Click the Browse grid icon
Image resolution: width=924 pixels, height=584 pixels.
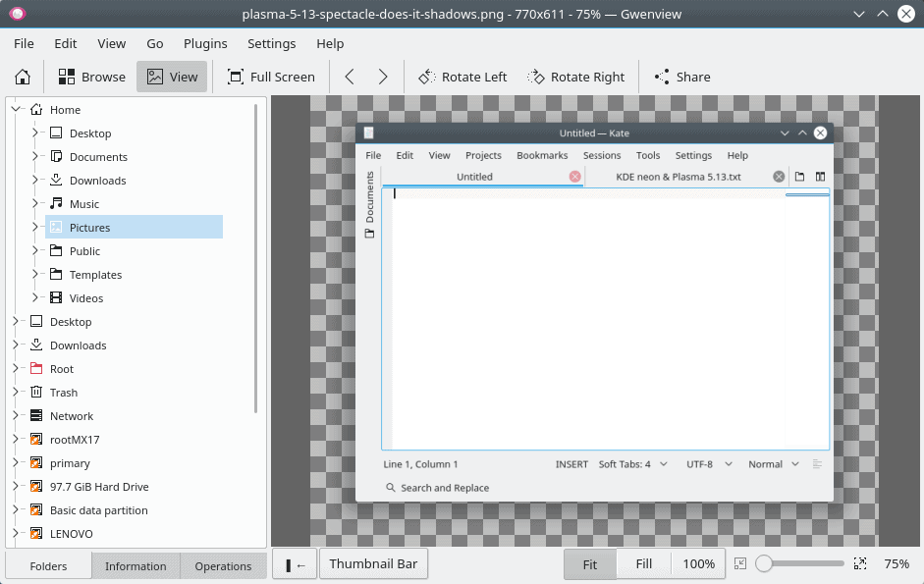click(x=67, y=77)
